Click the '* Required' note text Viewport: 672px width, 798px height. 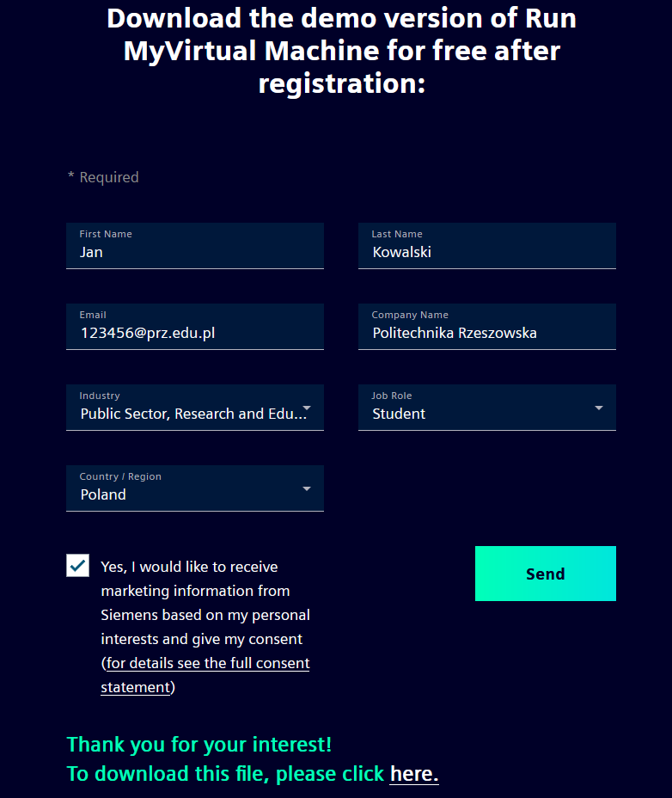(103, 177)
